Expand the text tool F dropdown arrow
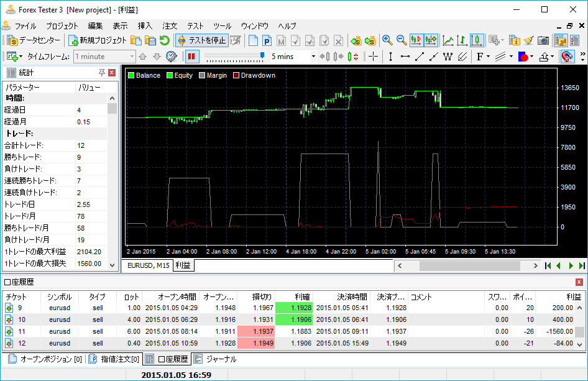This screenshot has height=381, width=588. tap(489, 57)
